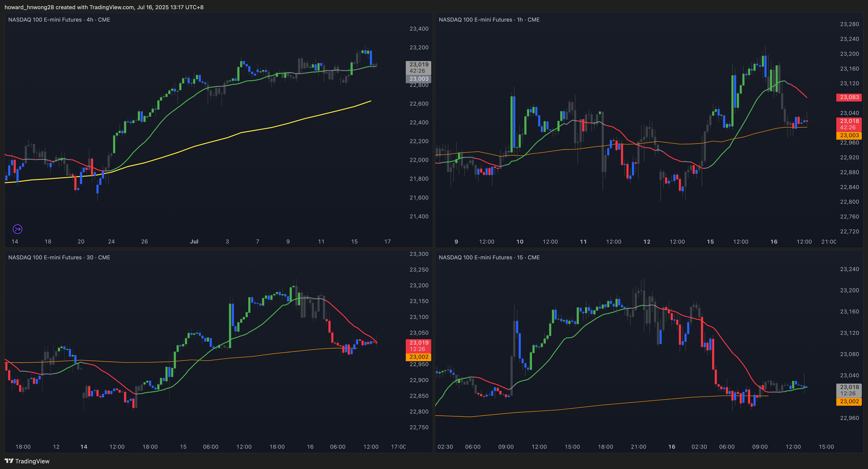This screenshot has height=469, width=868.
Task: Click the orange 23,002 label on 30-minute chart
Action: pos(418,357)
